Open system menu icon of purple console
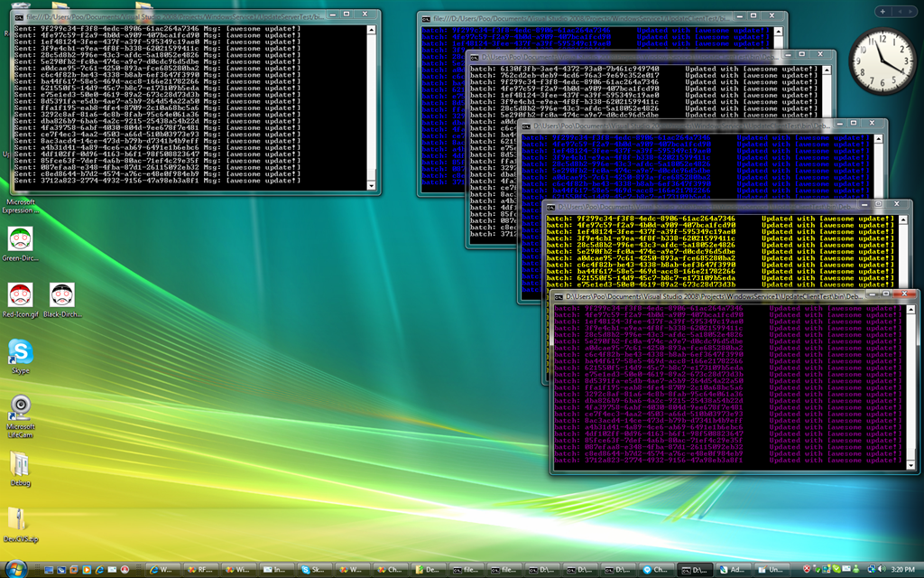This screenshot has width=924, height=578. point(560,297)
